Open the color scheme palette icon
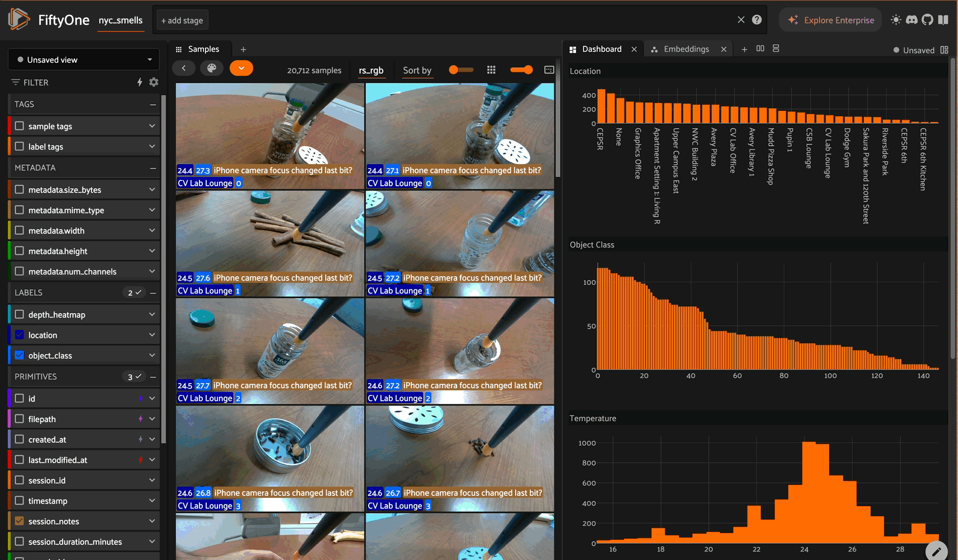 pos(211,68)
